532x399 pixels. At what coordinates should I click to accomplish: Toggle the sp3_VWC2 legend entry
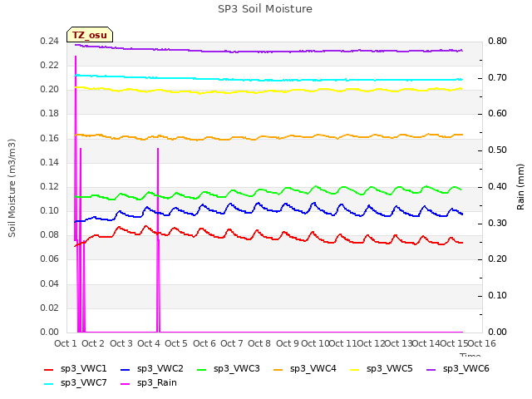pyautogui.click(x=152, y=369)
